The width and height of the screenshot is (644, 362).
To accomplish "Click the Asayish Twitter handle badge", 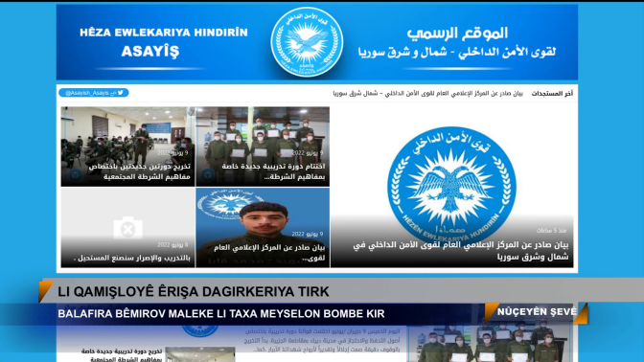I will click(94, 93).
